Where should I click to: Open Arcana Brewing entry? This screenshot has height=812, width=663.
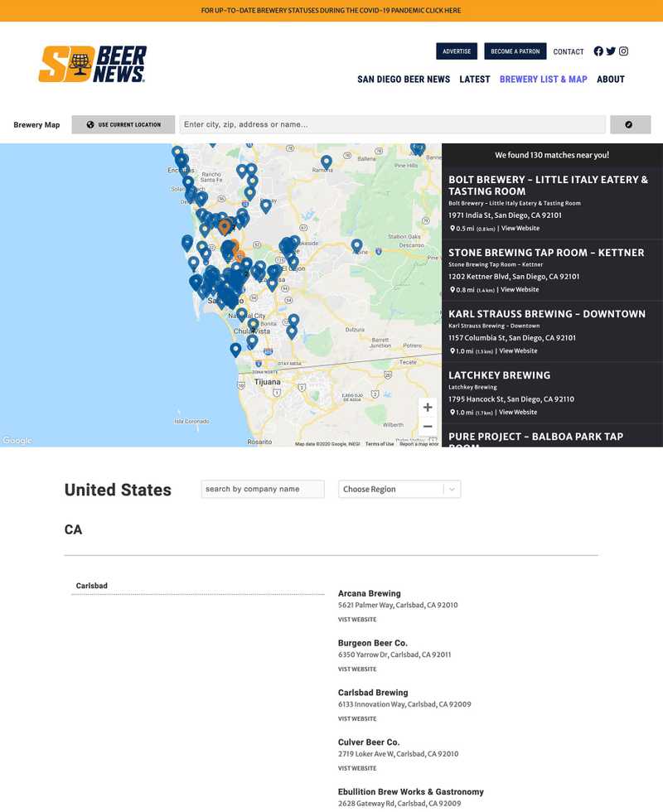click(x=370, y=593)
